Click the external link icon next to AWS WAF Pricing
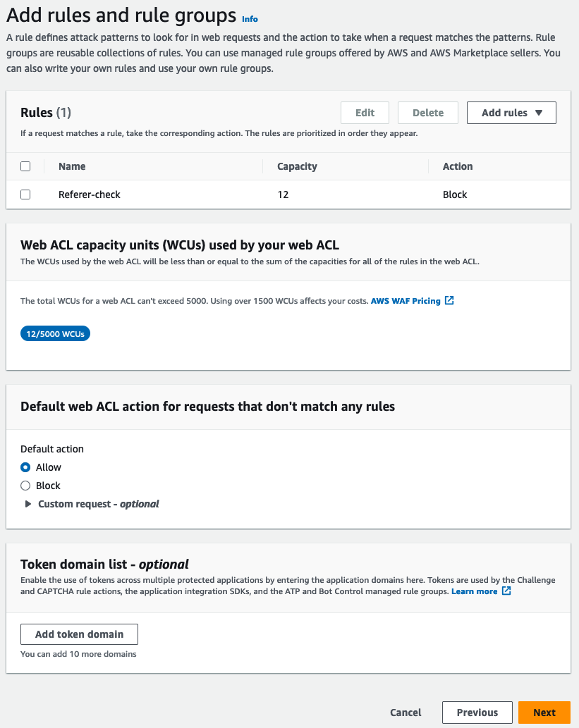The height and width of the screenshot is (728, 579). point(450,300)
